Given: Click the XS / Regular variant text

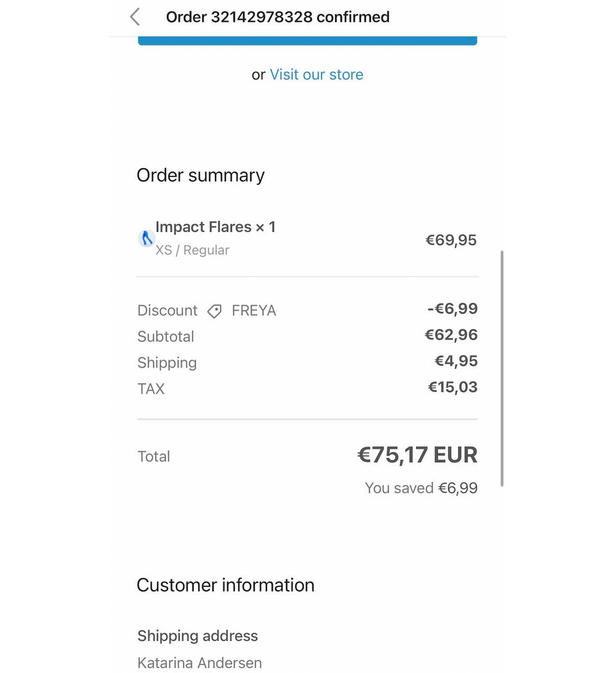Looking at the screenshot, I should point(193,250).
